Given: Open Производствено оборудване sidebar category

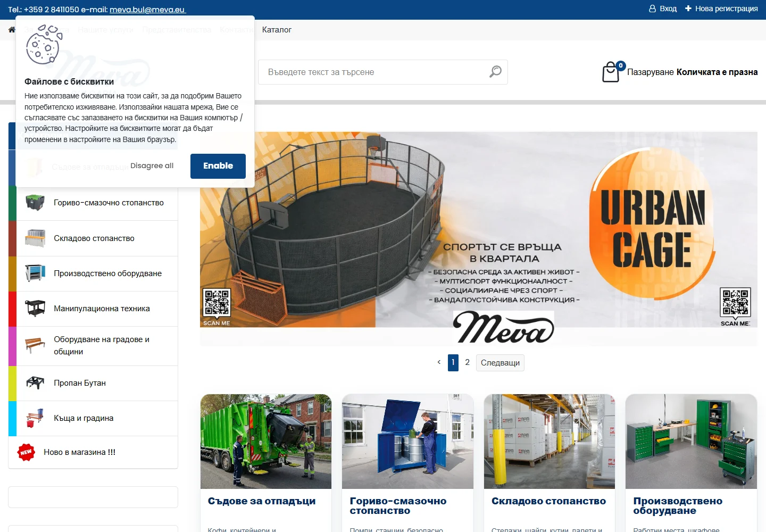Looking at the screenshot, I should 107,273.
